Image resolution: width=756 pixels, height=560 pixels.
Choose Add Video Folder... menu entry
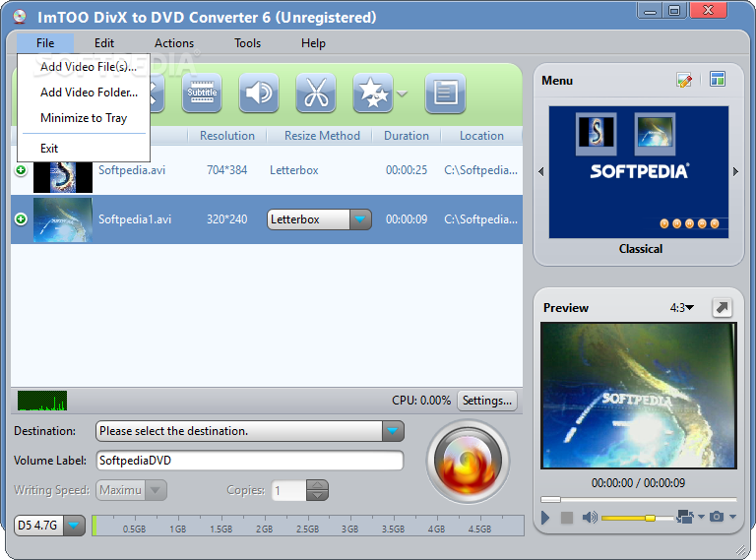point(84,93)
